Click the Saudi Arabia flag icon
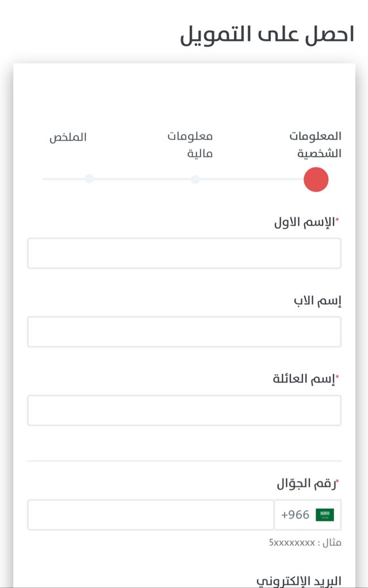368x588 pixels. pos(325,514)
